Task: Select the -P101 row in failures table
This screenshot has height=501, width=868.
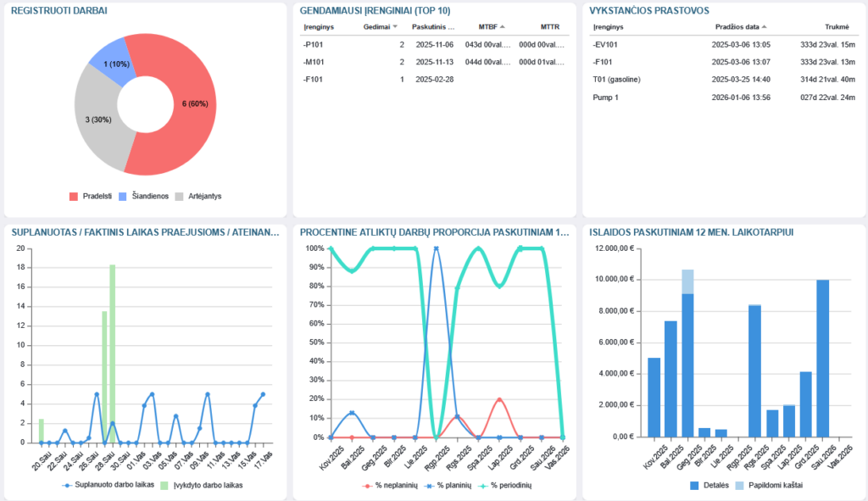Action: 314,44
